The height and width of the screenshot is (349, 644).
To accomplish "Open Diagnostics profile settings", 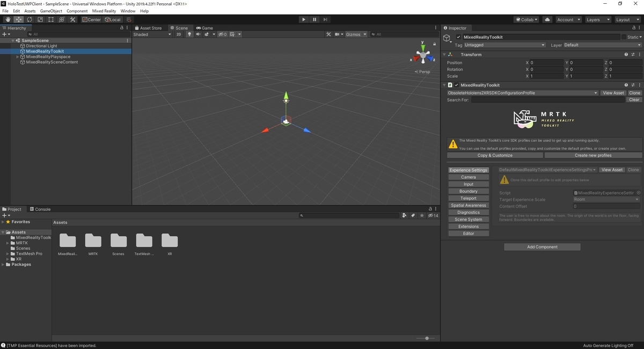I will (469, 212).
